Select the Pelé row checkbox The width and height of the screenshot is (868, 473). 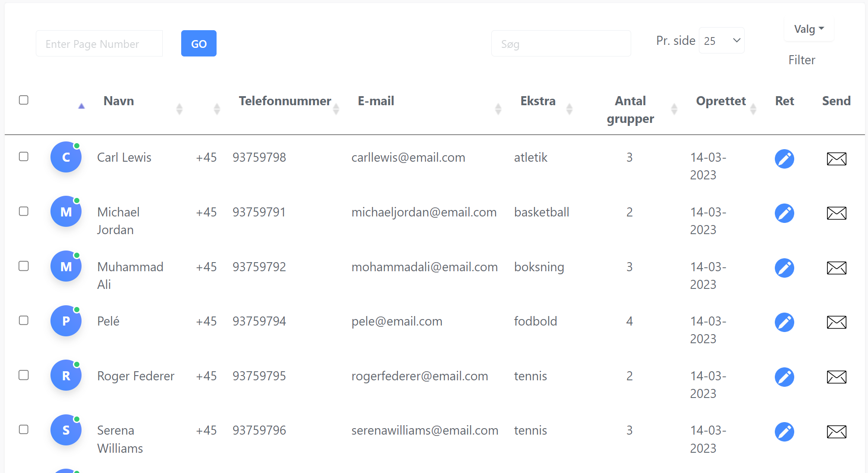point(24,320)
